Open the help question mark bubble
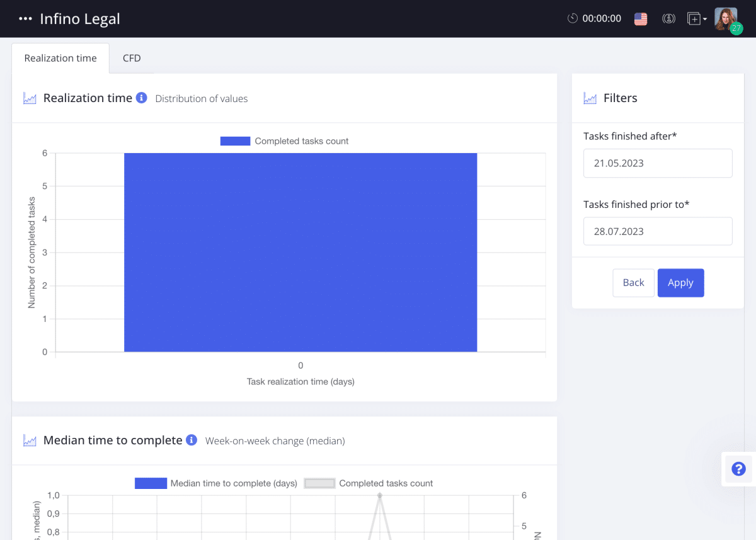The image size is (756, 540). [738, 469]
